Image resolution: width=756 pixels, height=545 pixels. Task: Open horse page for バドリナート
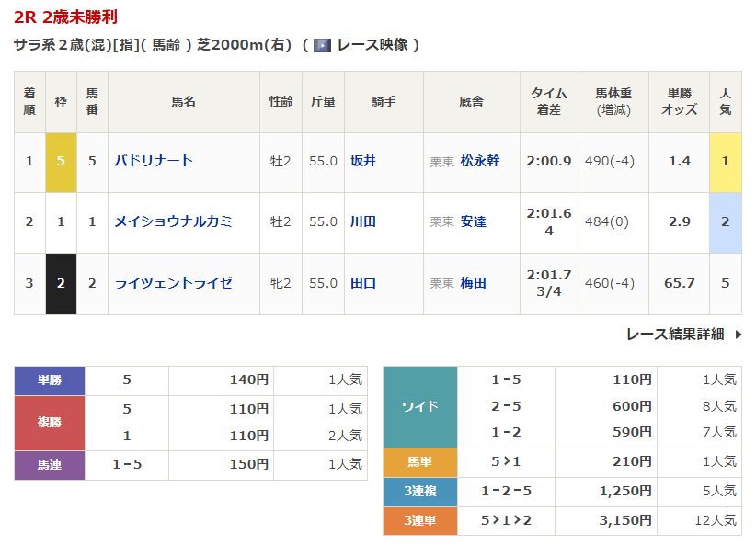tap(154, 161)
